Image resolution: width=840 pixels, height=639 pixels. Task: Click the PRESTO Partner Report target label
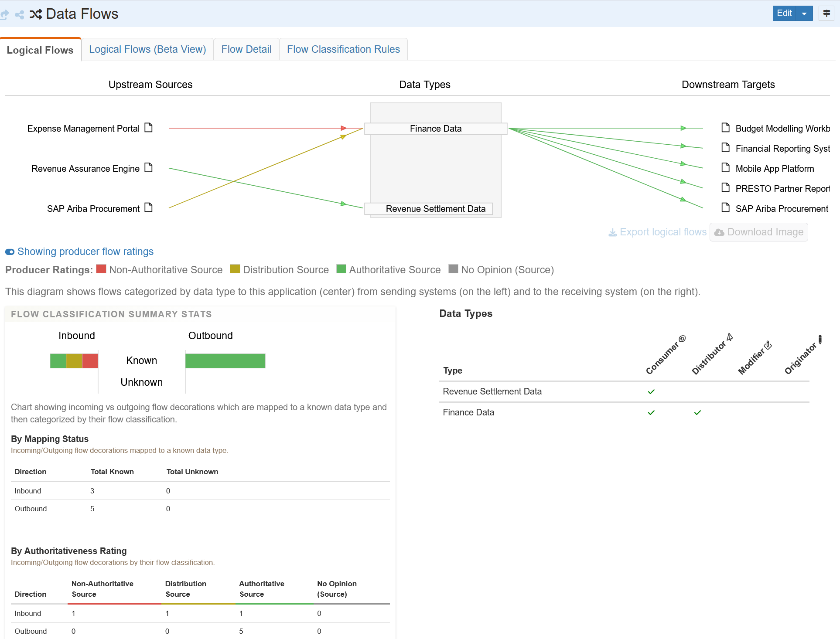tap(782, 189)
